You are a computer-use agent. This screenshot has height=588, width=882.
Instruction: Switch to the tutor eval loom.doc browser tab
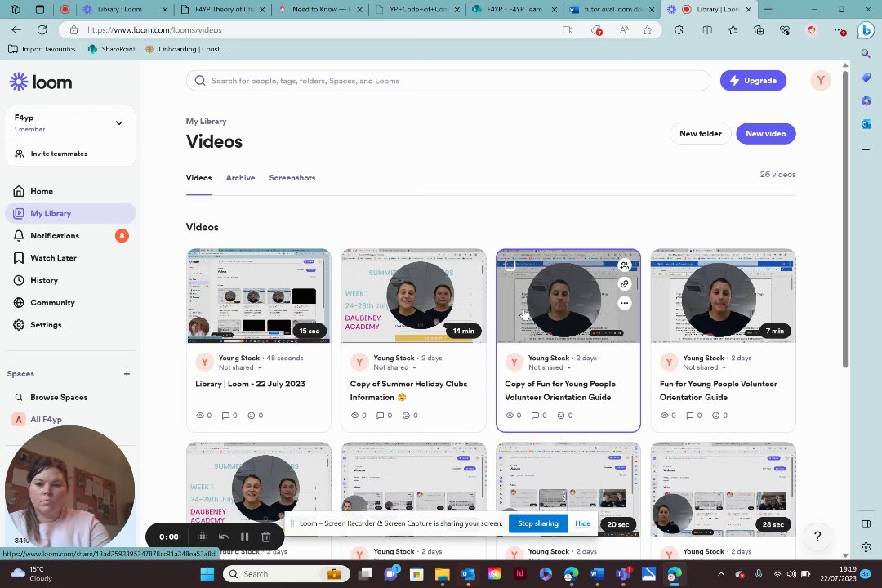[612, 10]
